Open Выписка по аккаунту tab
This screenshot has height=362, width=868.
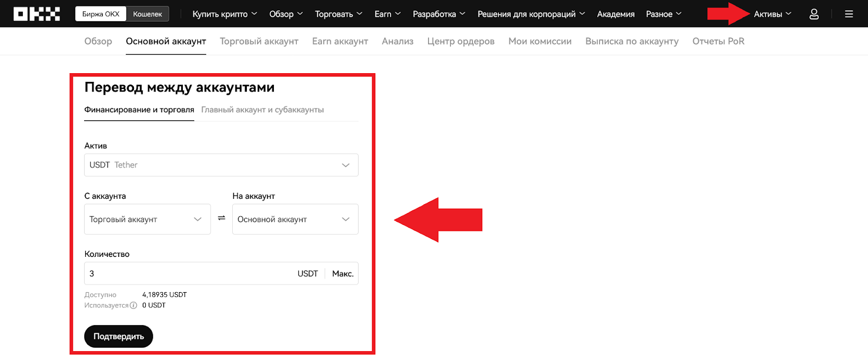click(x=632, y=41)
